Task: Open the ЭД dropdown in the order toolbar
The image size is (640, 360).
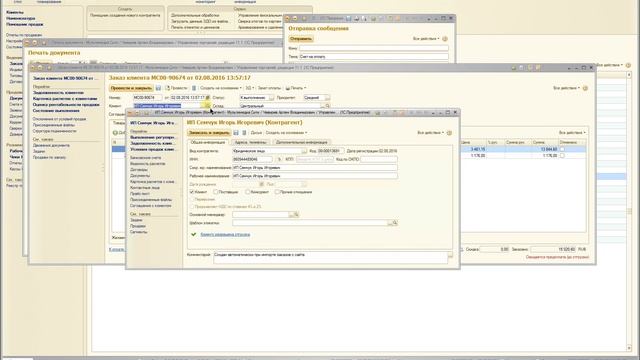Action: [249, 88]
